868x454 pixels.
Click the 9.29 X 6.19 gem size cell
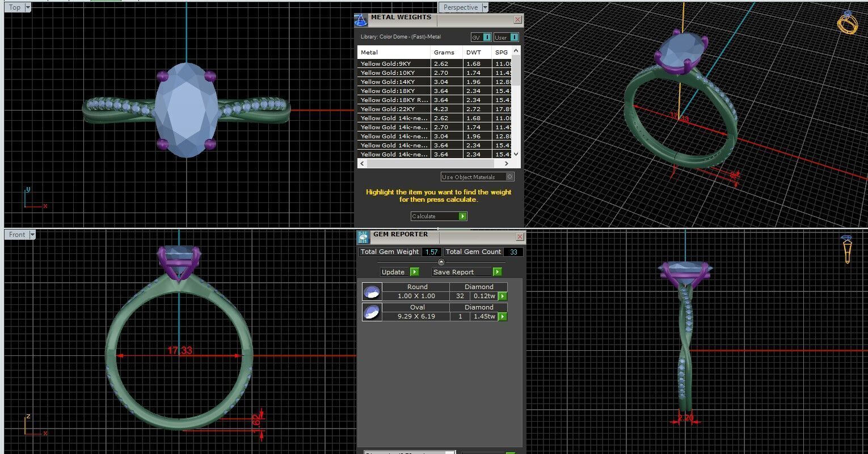(416, 316)
